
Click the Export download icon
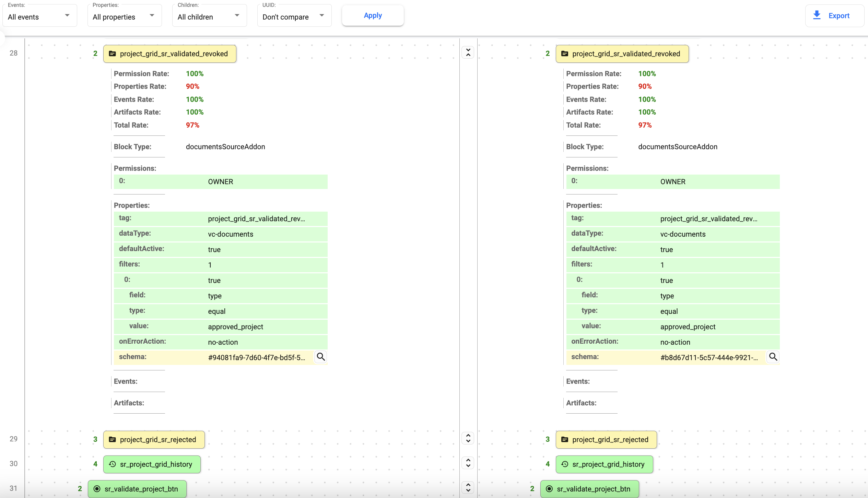(817, 15)
